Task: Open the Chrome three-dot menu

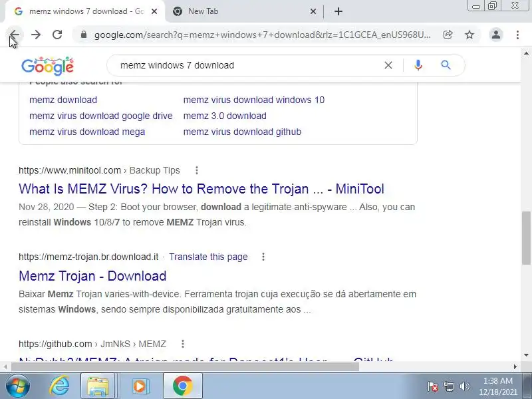Action: pos(517,35)
